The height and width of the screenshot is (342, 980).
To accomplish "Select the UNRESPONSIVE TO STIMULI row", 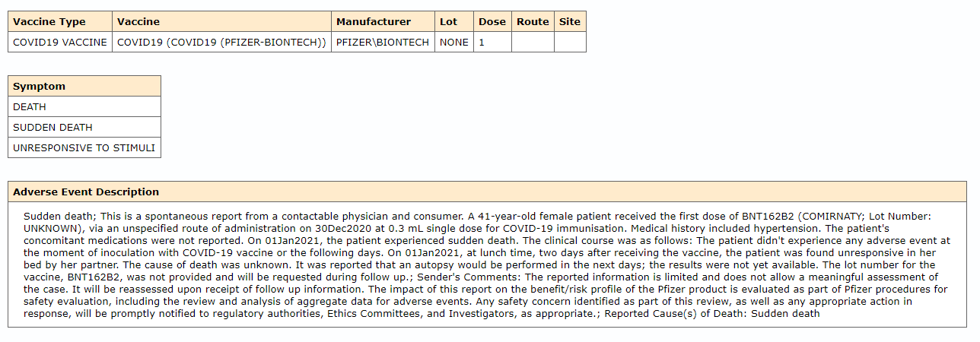I will [x=84, y=148].
